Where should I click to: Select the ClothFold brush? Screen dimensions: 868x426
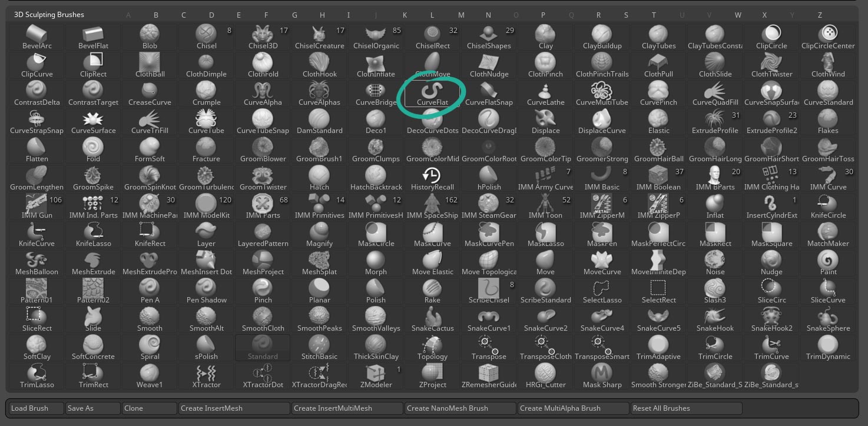(x=263, y=65)
